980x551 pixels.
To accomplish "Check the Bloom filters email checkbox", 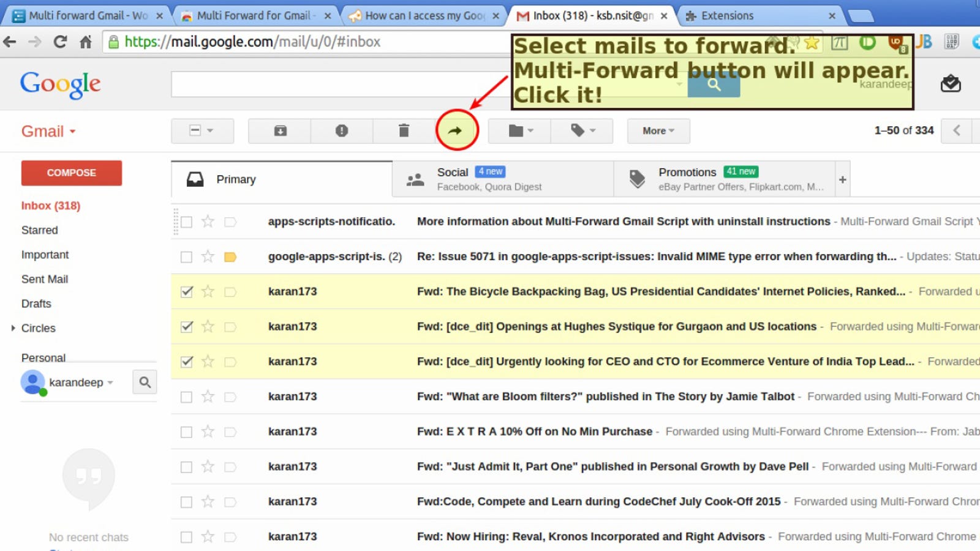I will point(186,397).
